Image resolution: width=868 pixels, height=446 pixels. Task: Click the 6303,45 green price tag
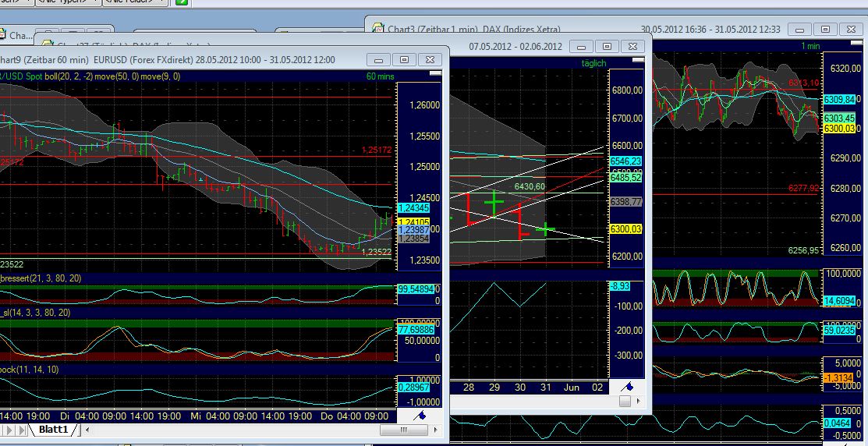pos(840,119)
